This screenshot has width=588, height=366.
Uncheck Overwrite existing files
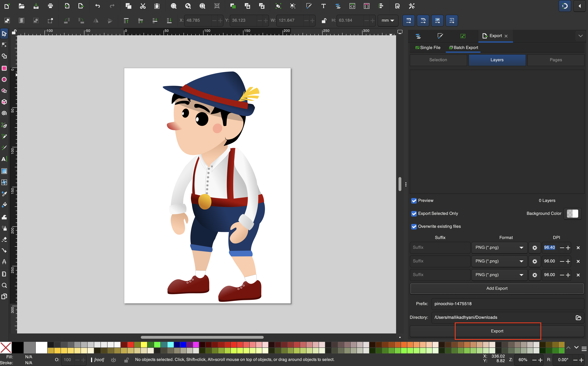tap(414, 227)
